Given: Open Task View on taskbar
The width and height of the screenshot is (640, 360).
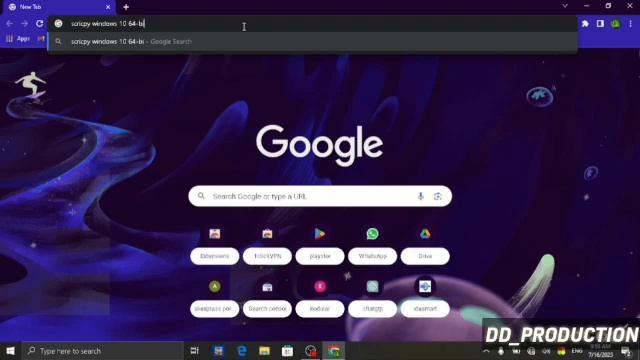Looking at the screenshot, I should click(x=195, y=351).
